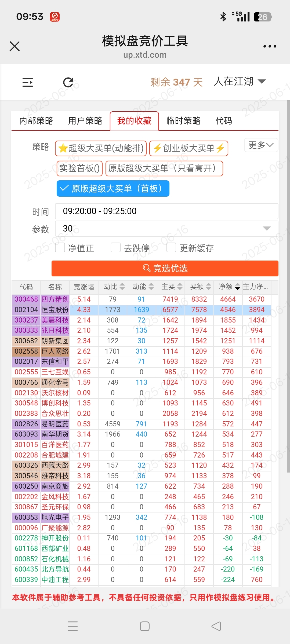Click the 剩余 347 天 remaining days text
This screenshot has width=290, height=644.
176,82
